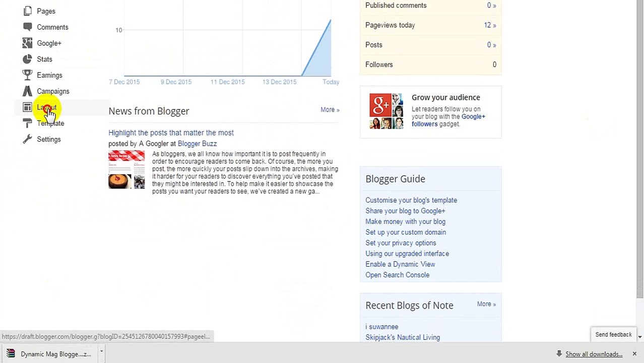
Task: Open 'Highlight the posts that matter the most'
Action: click(171, 133)
